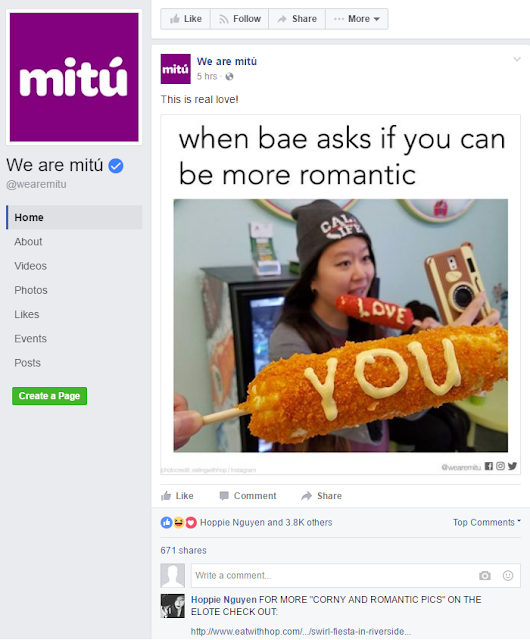
Task: Click the globe public privacy icon
Action: click(229, 76)
